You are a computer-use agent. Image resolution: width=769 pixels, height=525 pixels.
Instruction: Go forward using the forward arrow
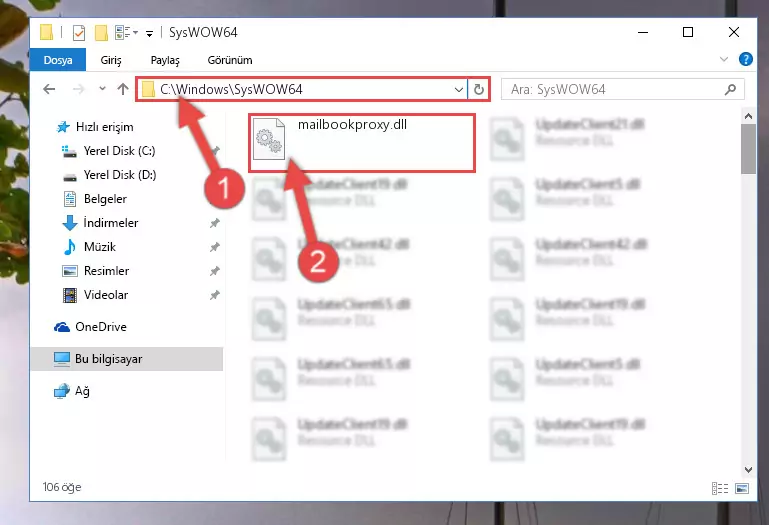78,89
